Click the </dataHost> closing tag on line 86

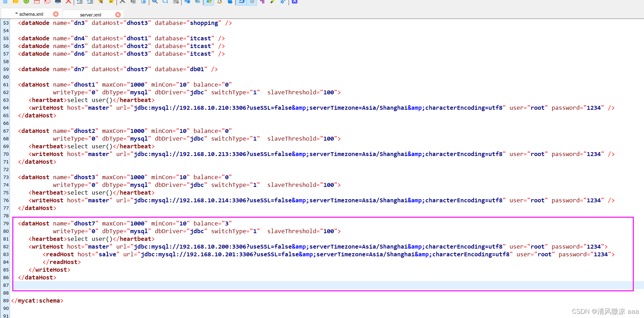[x=37, y=277]
